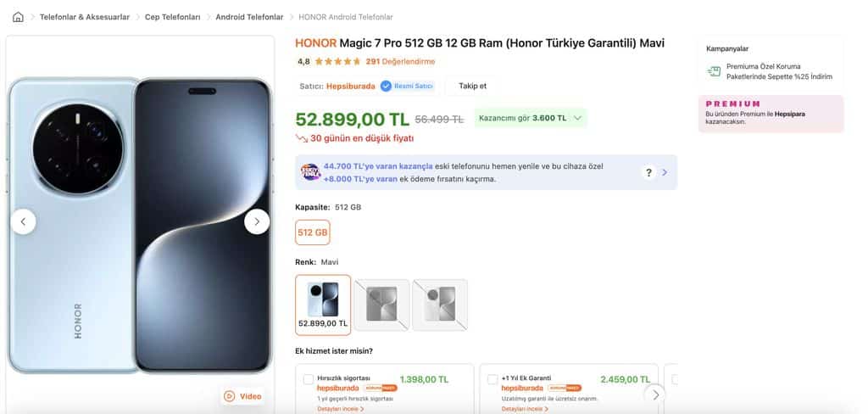Viewport: 868px width, 414px height.
Task: Play the product video
Action: (242, 395)
